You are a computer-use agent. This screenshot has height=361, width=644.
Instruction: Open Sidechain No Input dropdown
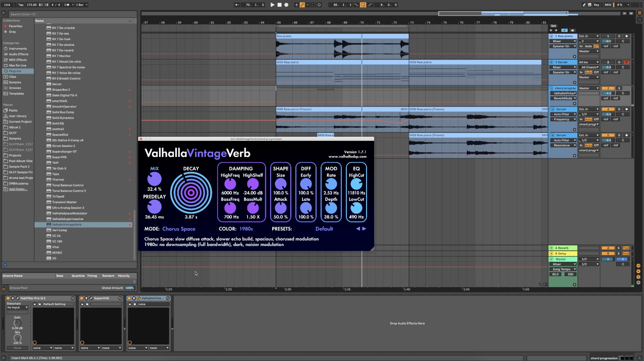coord(17,307)
